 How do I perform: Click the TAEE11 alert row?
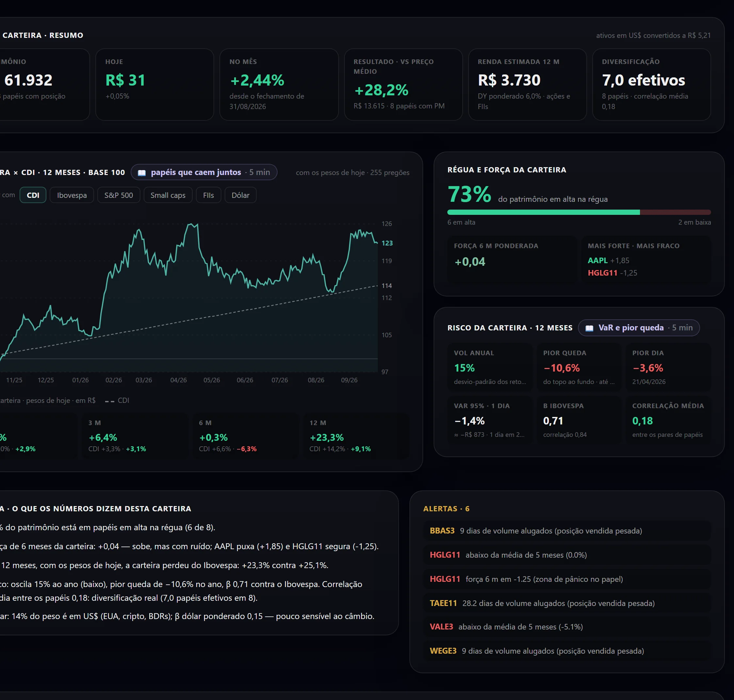[x=567, y=603]
